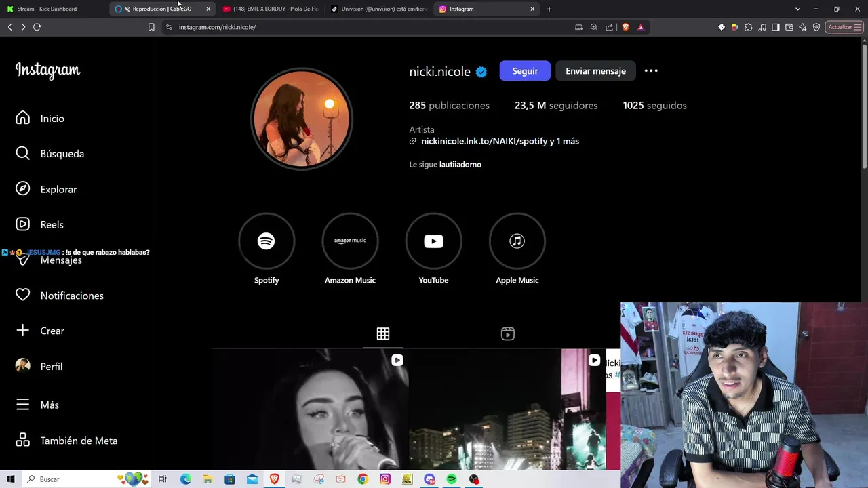
Task: Open the three-dots profile options menu
Action: 651,70
